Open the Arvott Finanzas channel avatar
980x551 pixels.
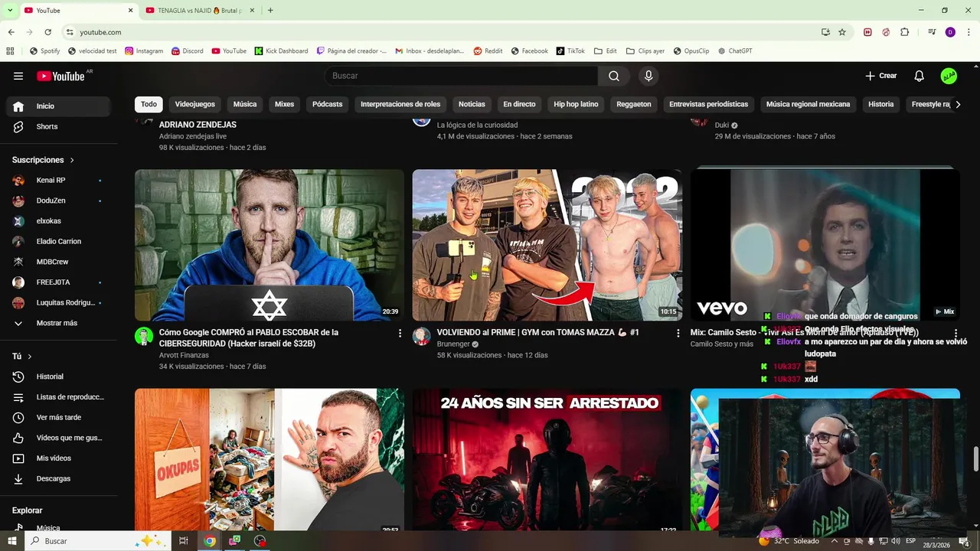(144, 336)
